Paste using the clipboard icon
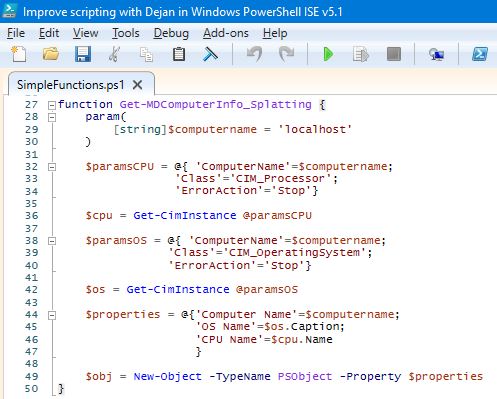Image resolution: width=497 pixels, height=399 pixels. 179,54
